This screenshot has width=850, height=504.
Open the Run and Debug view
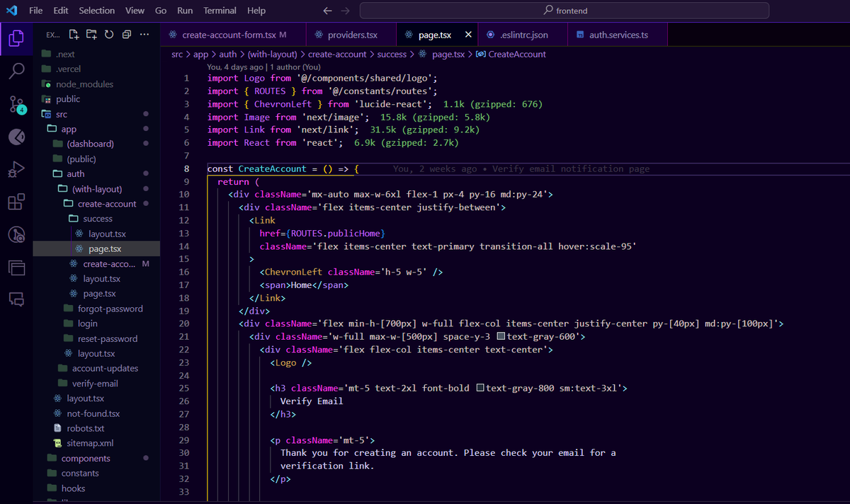tap(16, 169)
